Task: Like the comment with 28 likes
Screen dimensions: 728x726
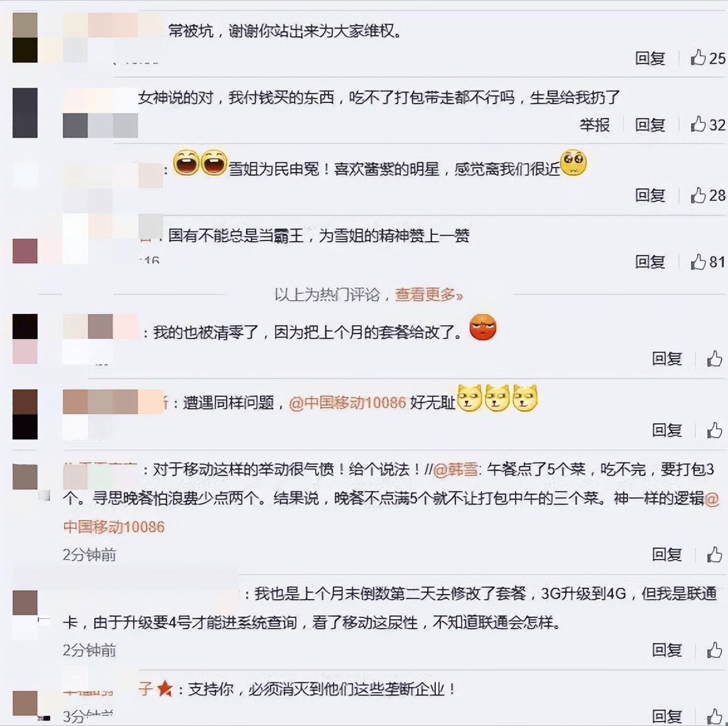Action: (707, 195)
